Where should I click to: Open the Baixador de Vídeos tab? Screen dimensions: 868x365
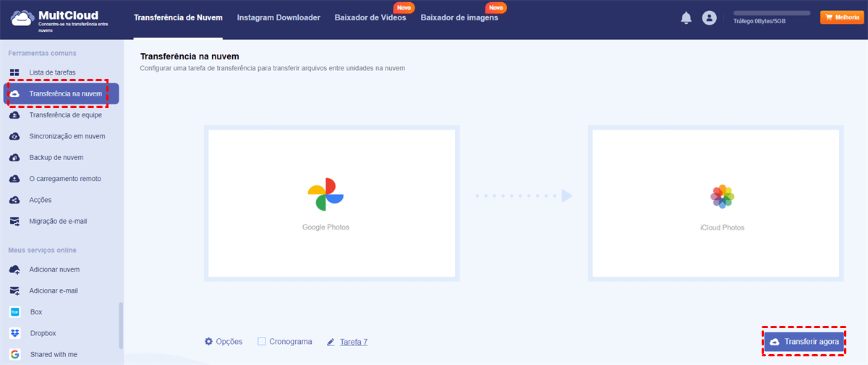[x=370, y=17]
